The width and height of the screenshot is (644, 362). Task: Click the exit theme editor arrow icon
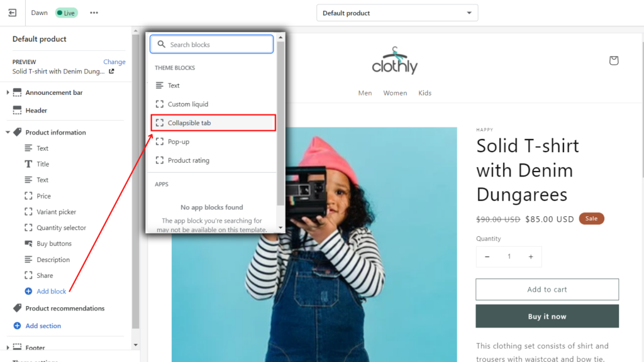[12, 13]
